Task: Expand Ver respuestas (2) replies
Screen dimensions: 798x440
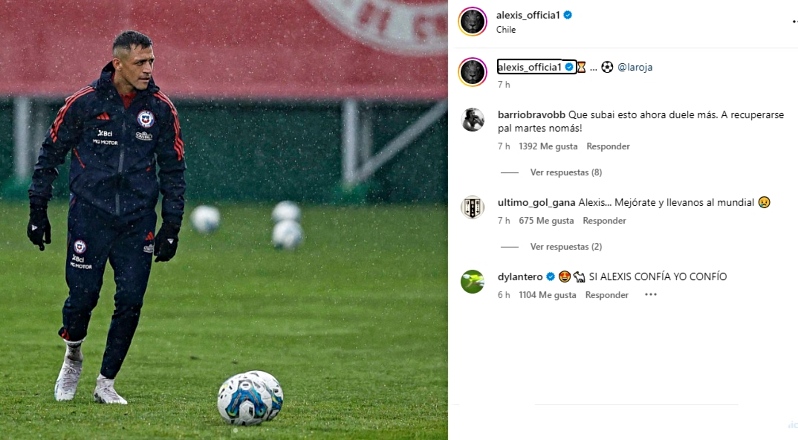Action: pyautogui.click(x=566, y=247)
